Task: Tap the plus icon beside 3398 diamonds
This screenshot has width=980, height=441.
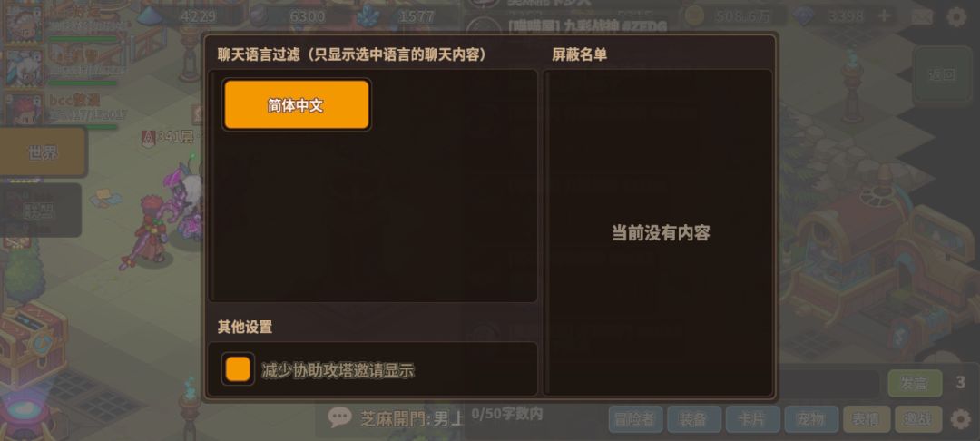Action: click(x=884, y=16)
